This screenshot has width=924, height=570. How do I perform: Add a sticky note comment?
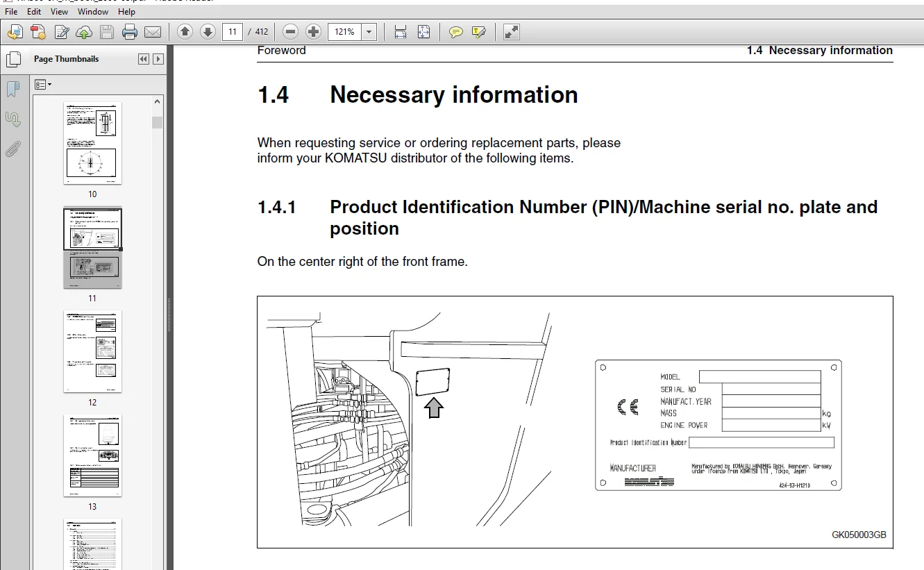pyautogui.click(x=456, y=32)
